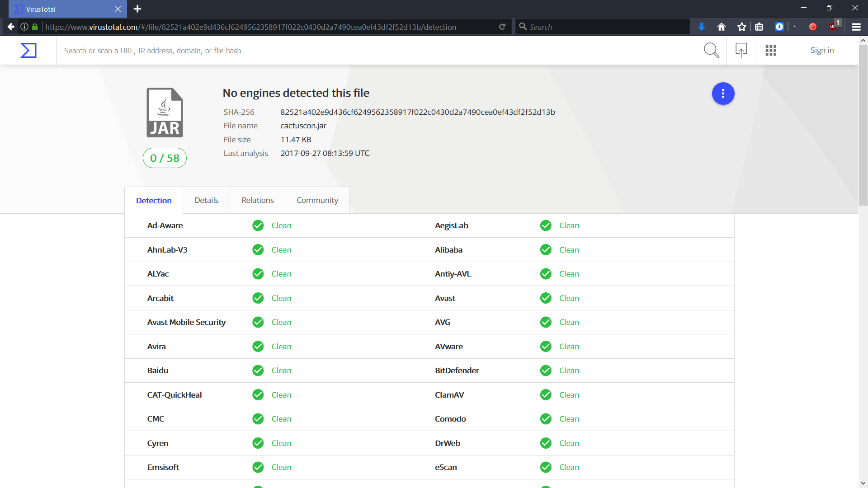Switch to the Relations tab
The image size is (868, 488).
tap(257, 200)
